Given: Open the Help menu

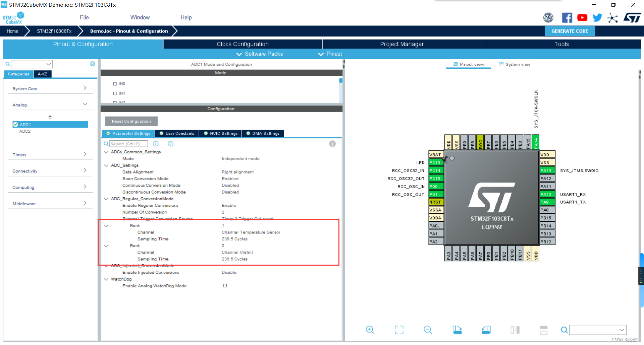Looking at the screenshot, I should click(x=186, y=17).
